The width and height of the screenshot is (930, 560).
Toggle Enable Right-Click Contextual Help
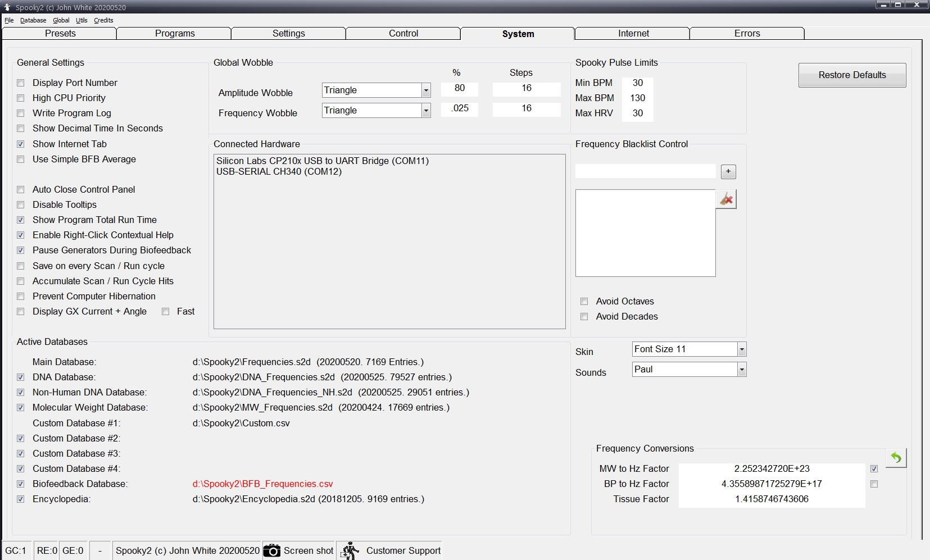[21, 235]
